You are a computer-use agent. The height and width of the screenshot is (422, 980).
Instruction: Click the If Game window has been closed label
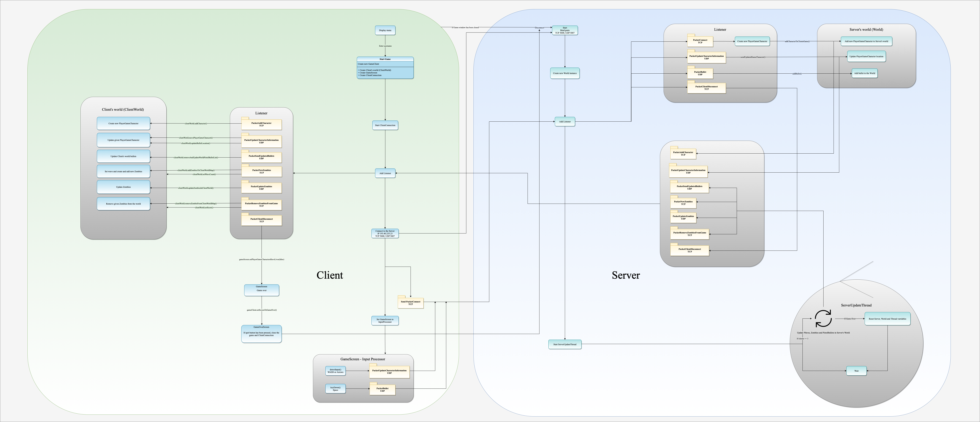pyautogui.click(x=465, y=27)
